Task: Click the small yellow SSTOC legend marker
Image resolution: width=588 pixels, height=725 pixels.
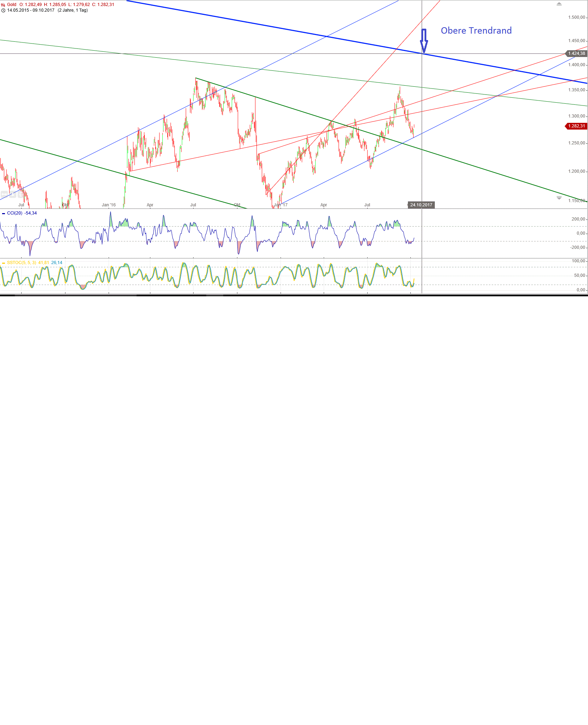Action: tap(4, 263)
